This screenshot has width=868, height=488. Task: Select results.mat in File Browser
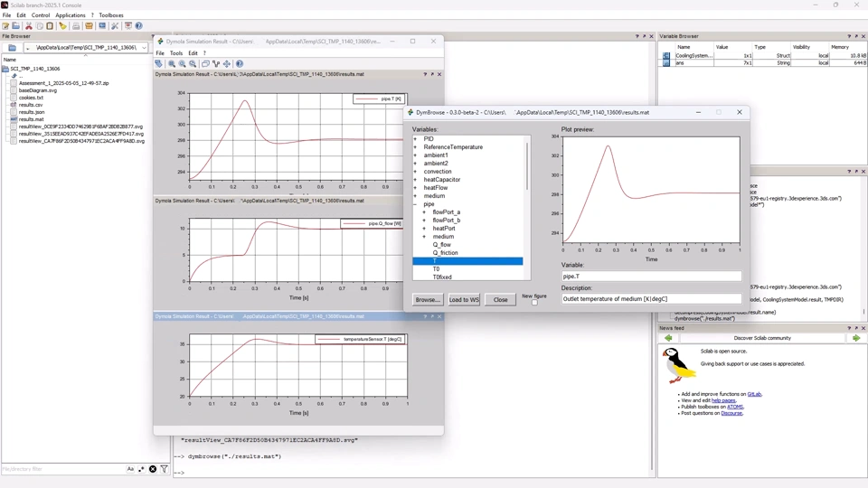pos(31,119)
